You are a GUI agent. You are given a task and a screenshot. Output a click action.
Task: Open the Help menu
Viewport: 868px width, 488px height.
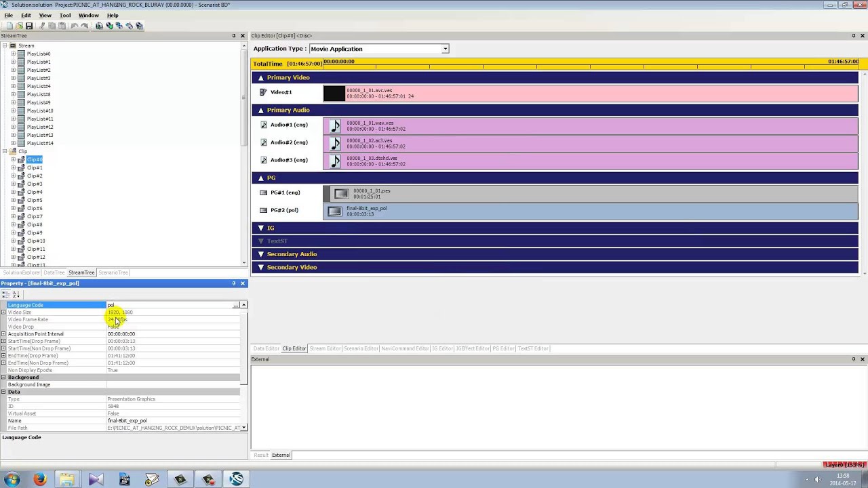(x=113, y=15)
